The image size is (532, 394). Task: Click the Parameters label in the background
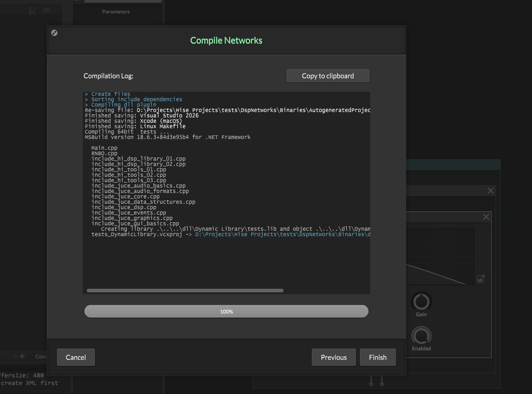coord(115,12)
